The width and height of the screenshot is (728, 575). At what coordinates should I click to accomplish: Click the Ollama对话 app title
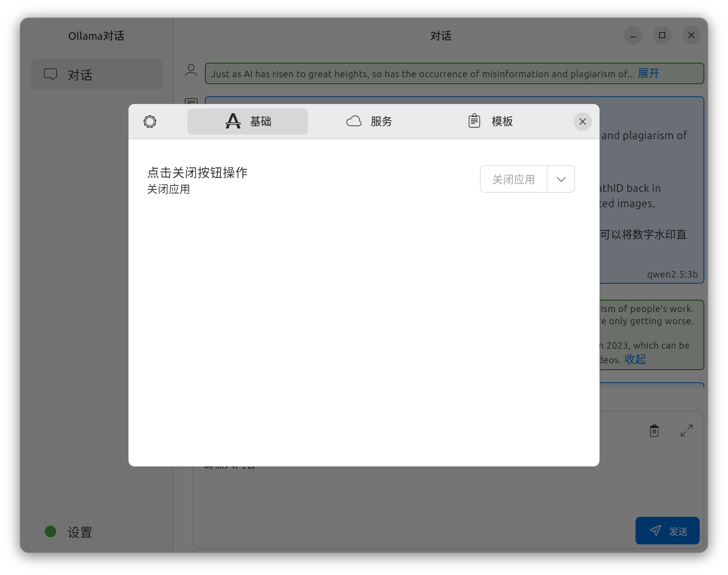(x=96, y=36)
